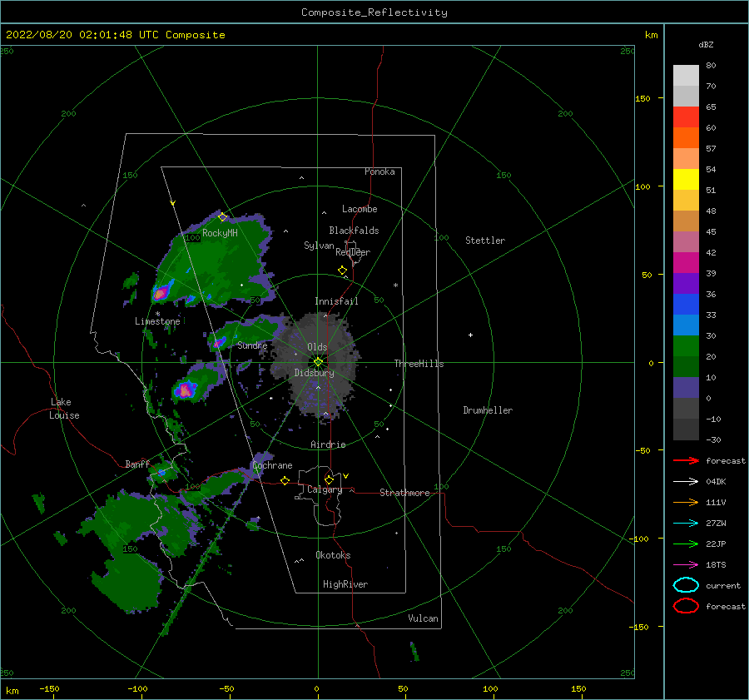Viewport: 749px width, 700px height.
Task: Click yellow radar-site diamond between Olds and Didsbury
Action: coord(318,362)
